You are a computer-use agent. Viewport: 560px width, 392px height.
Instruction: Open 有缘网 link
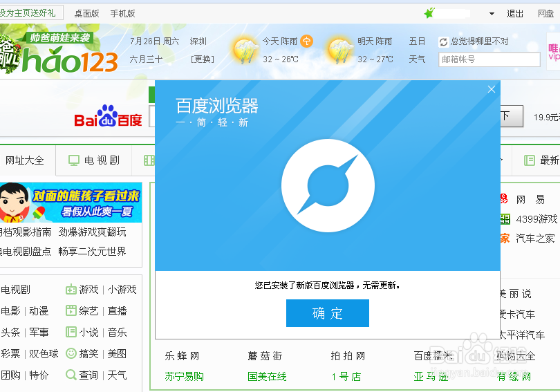(514, 377)
